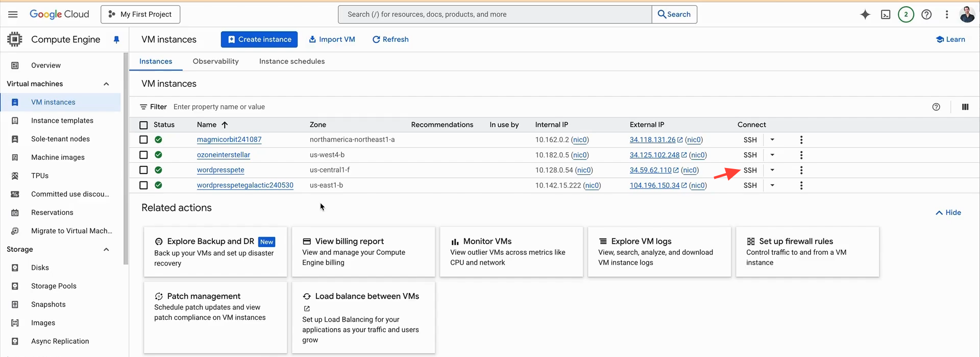Select checkbox for ozoneinterstellar row
Image resolution: width=980 pixels, height=357 pixels.
[143, 155]
